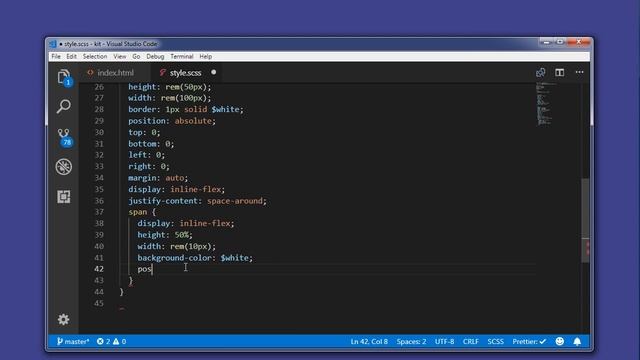Open the Debug menu

click(155, 56)
